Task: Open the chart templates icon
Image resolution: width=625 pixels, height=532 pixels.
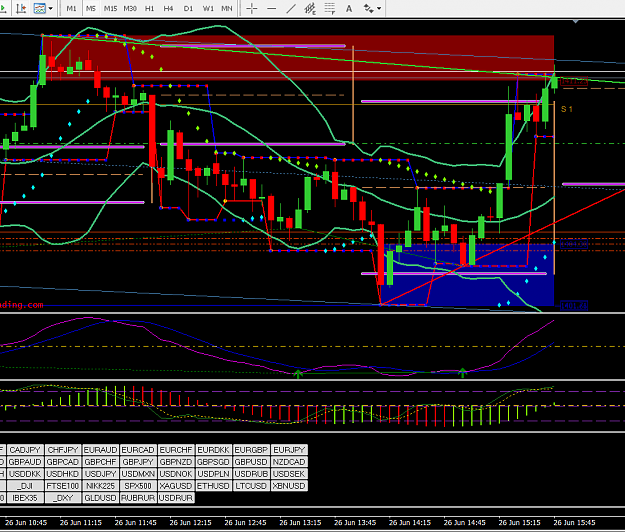Action: tap(39, 8)
